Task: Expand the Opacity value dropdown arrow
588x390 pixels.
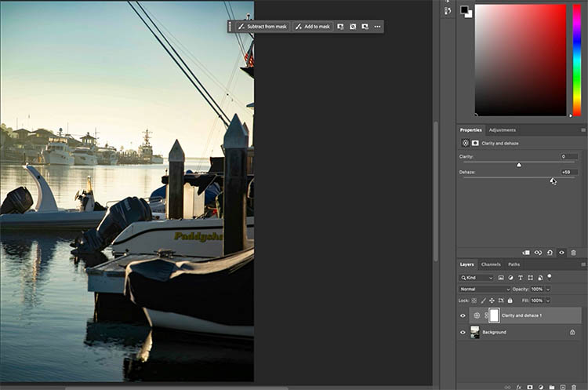Action: tap(547, 289)
